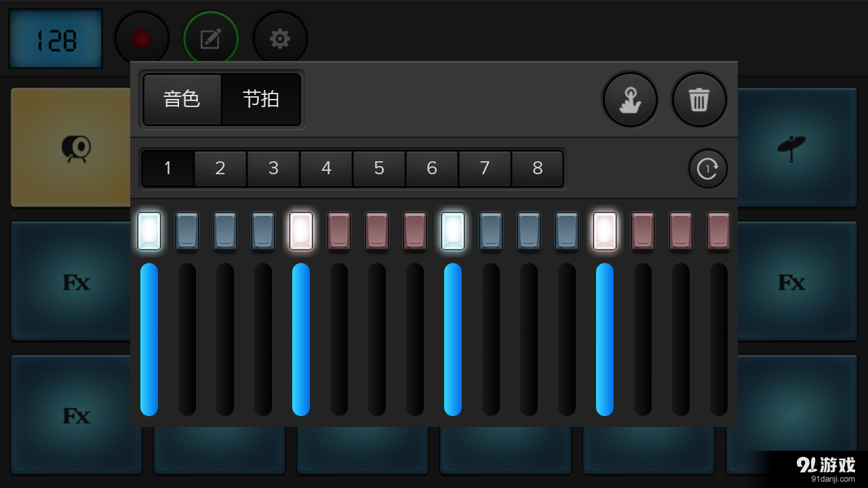The width and height of the screenshot is (868, 488).
Task: Adjust the blue velocity slider under step 13
Action: click(x=605, y=340)
